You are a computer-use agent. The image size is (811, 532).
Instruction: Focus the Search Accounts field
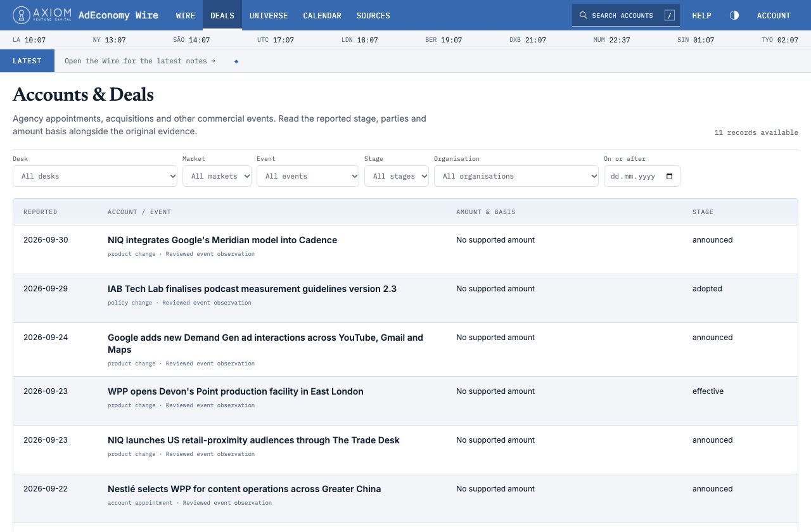[626, 15]
